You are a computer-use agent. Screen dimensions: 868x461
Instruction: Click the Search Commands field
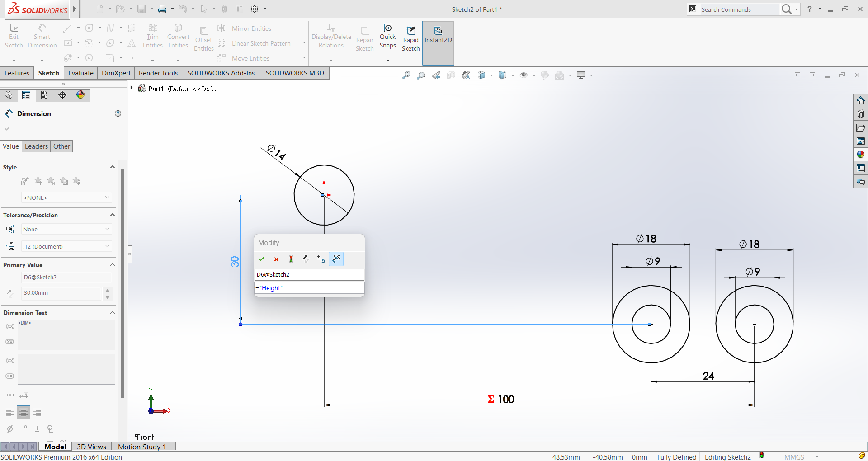click(x=739, y=9)
